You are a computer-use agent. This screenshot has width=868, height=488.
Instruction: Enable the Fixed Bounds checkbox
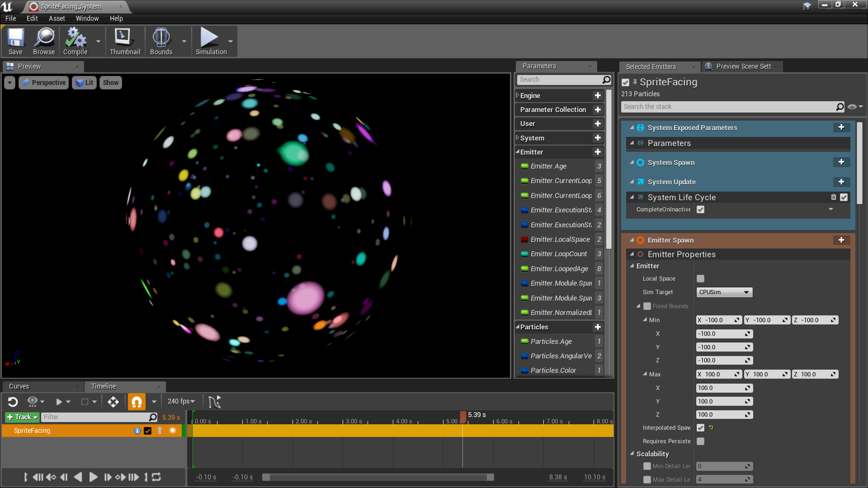pyautogui.click(x=647, y=305)
